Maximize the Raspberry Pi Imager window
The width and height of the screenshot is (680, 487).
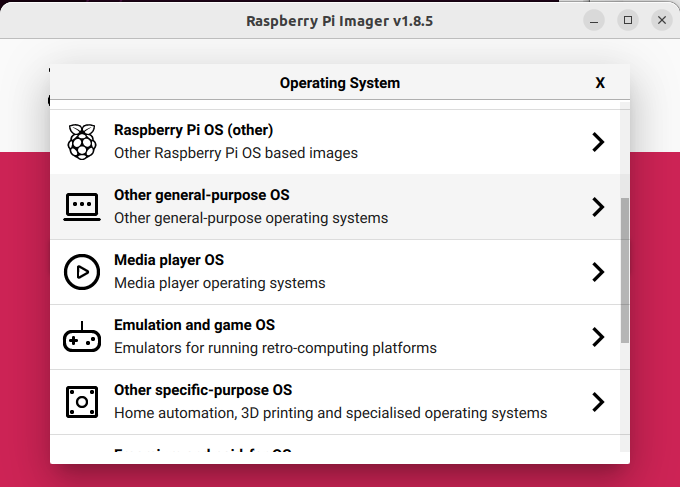click(628, 20)
